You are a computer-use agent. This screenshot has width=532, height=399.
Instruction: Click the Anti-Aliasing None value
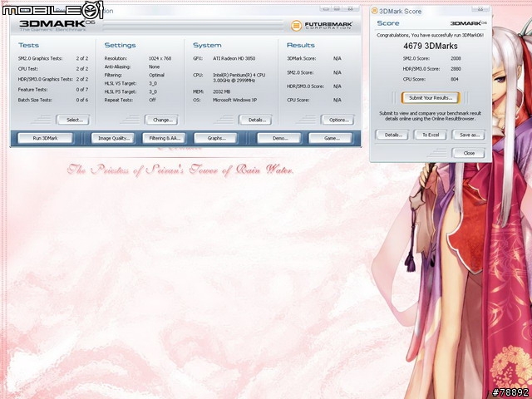[x=154, y=66]
